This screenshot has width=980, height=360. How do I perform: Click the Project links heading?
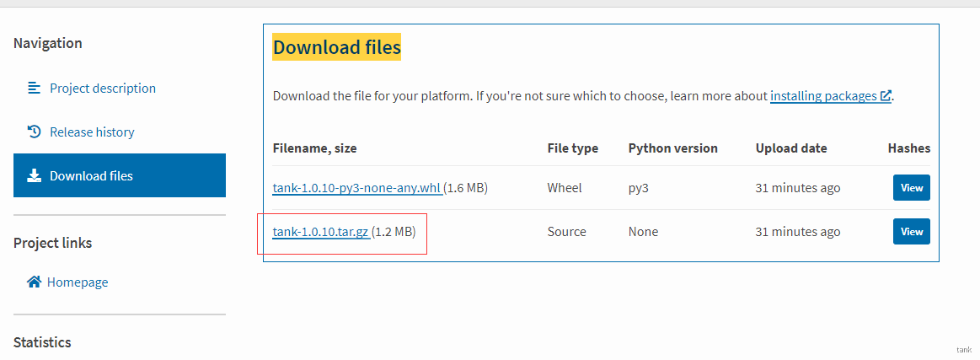click(x=52, y=243)
